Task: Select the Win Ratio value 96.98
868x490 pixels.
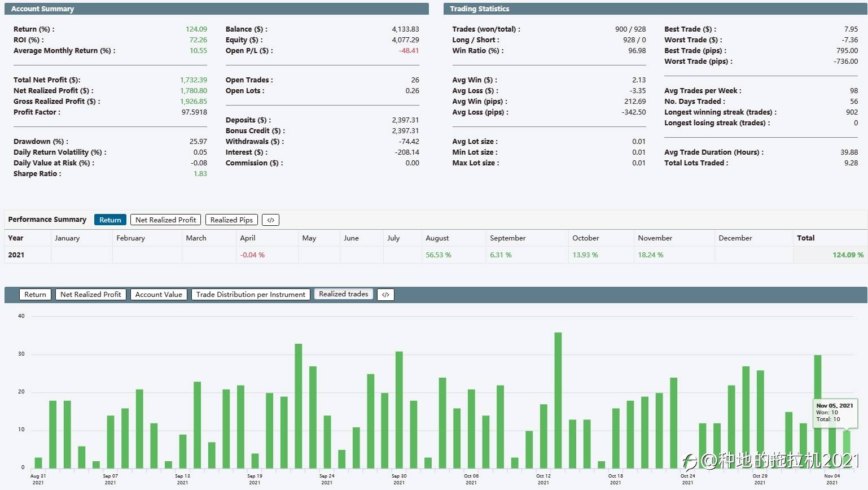Action: 637,51
